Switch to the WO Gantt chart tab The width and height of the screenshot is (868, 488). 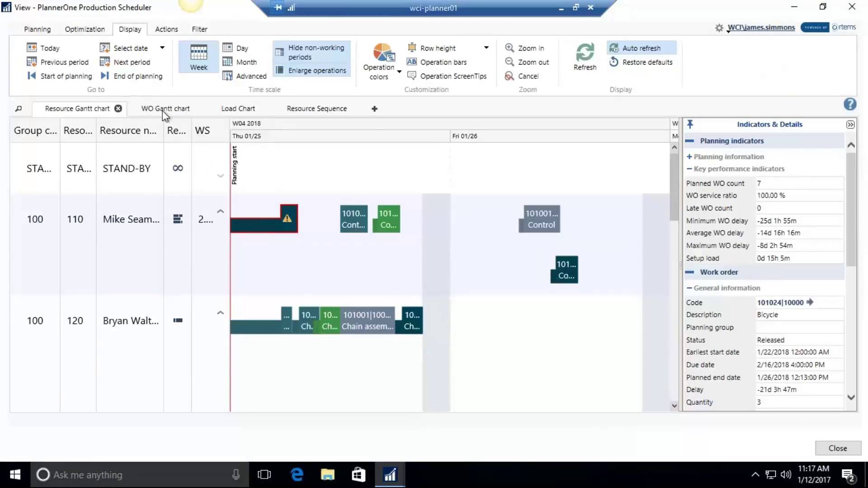[165, 108]
